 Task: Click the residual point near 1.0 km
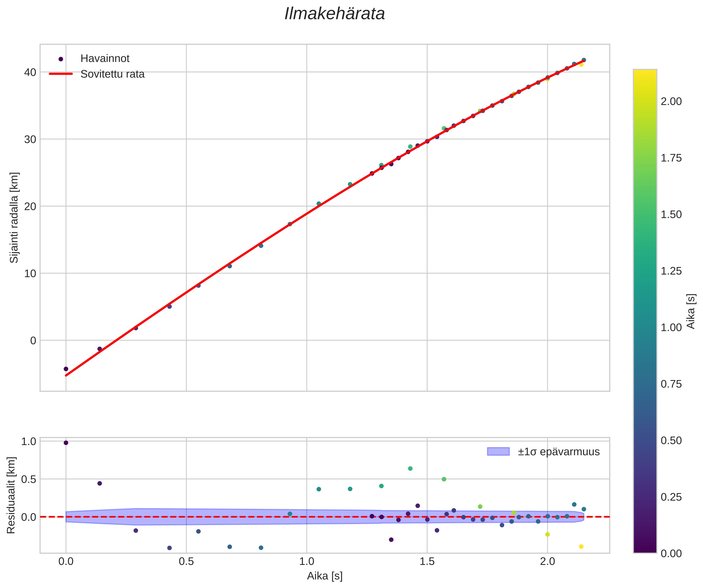[66, 443]
